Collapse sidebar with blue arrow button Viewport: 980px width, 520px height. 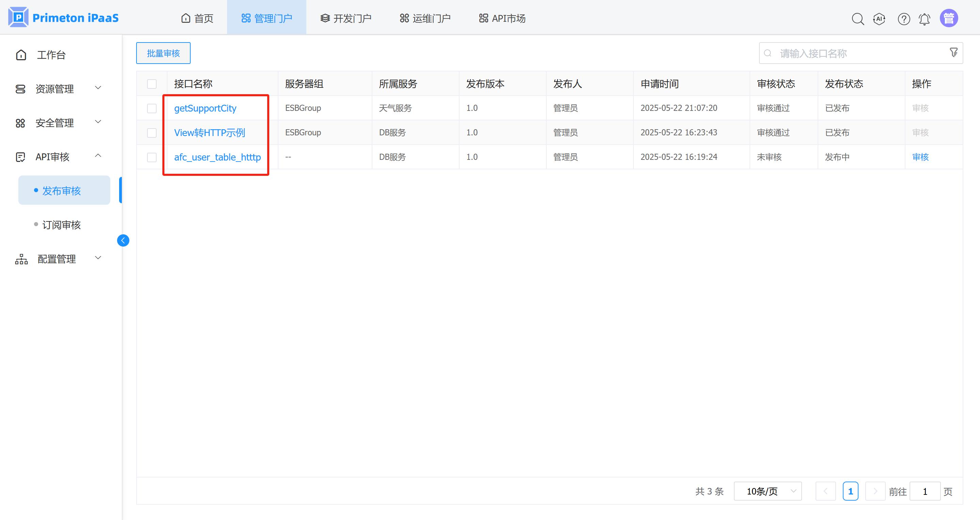point(123,240)
